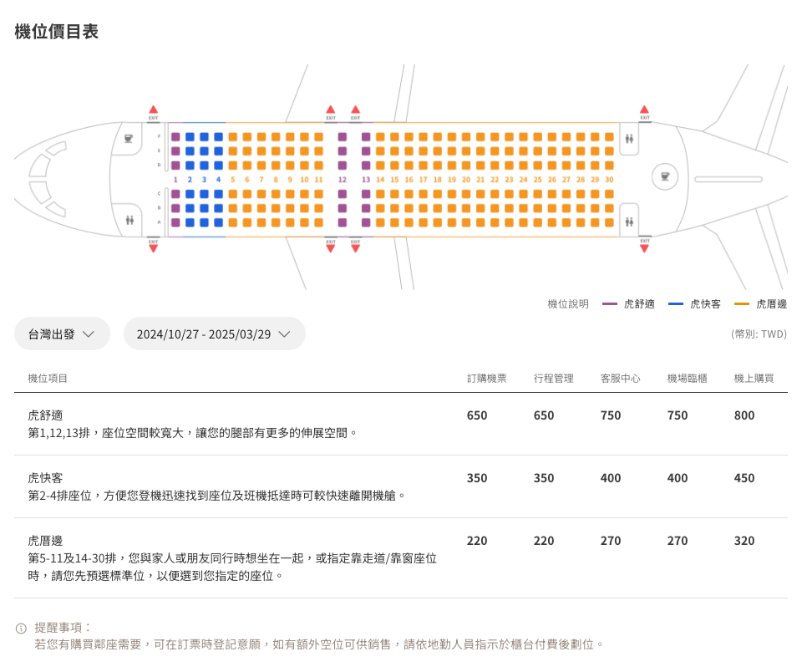Select blue seat 2A in row 2

[190, 222]
